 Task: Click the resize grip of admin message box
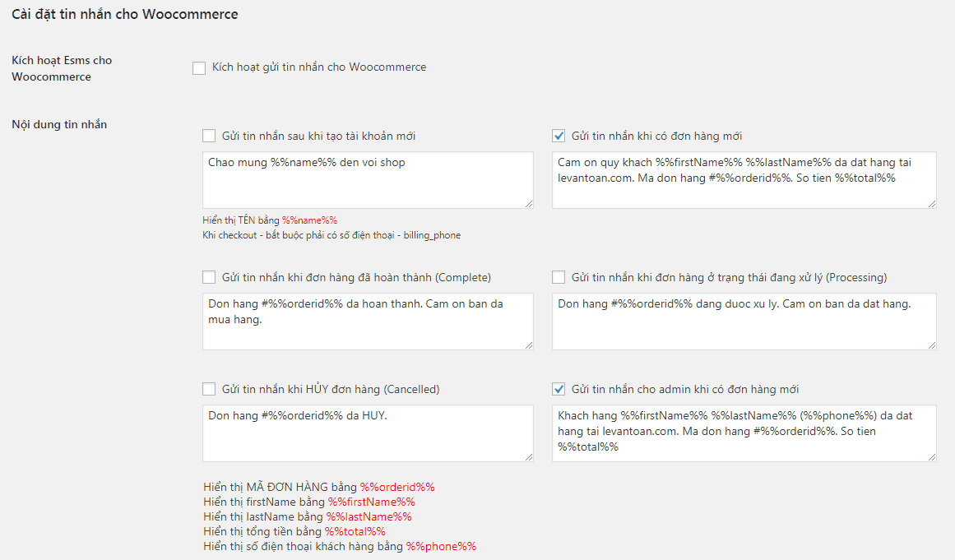point(930,458)
